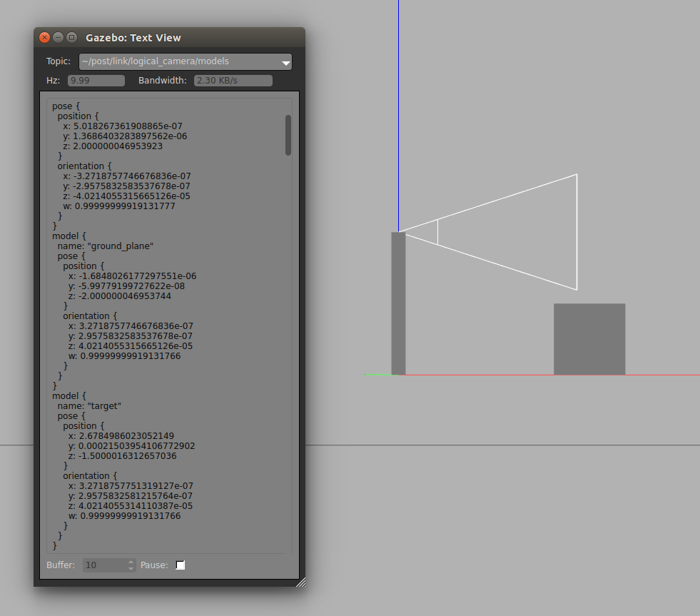
Task: Enable the Pause checkbox
Action: pyautogui.click(x=181, y=565)
